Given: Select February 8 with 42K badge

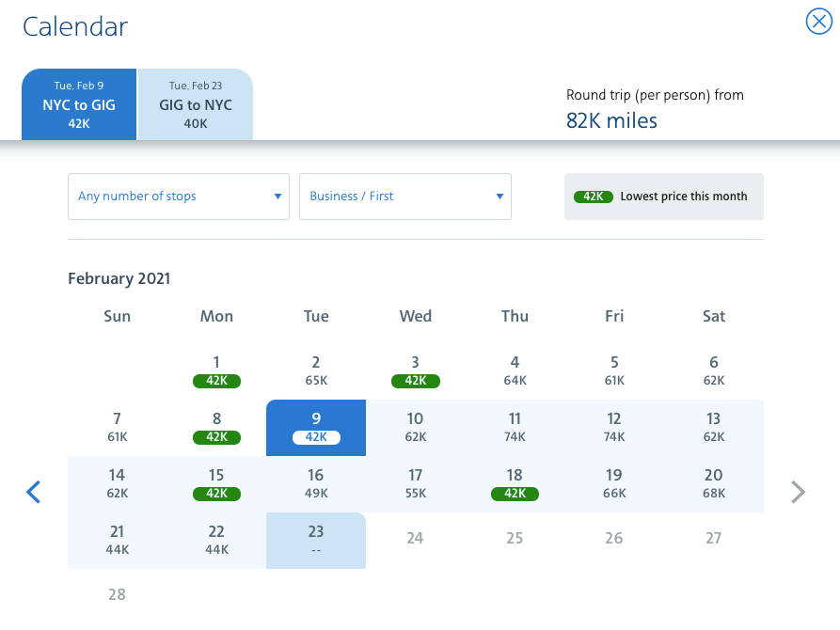Looking at the screenshot, I should [x=216, y=427].
